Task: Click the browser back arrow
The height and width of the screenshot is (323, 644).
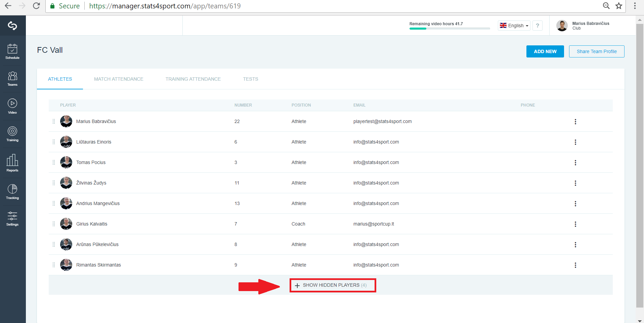Action: click(x=8, y=6)
